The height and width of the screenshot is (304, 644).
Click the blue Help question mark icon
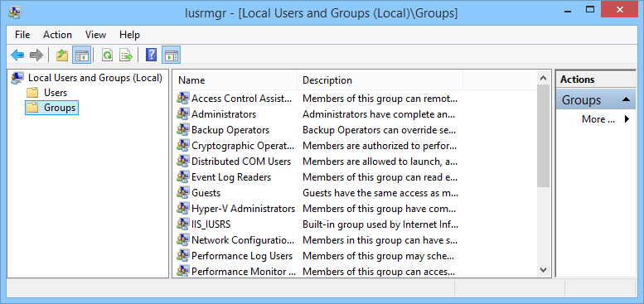151,55
